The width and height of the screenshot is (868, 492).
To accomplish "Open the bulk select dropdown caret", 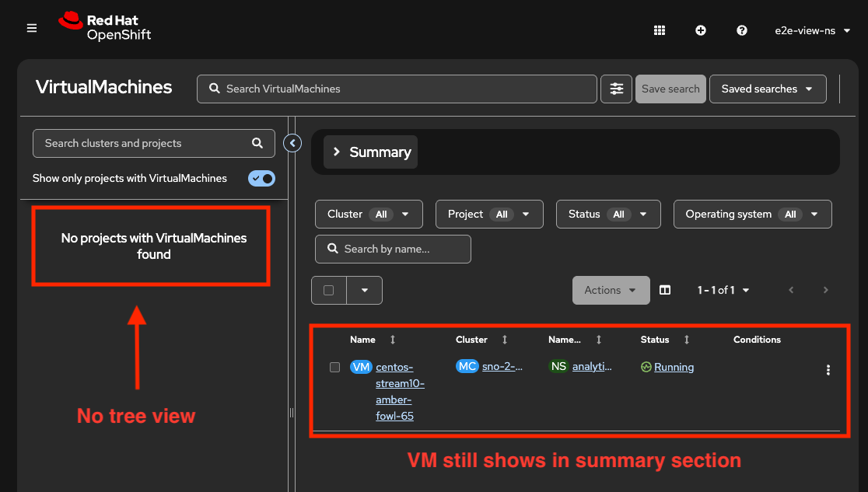I will click(x=364, y=290).
